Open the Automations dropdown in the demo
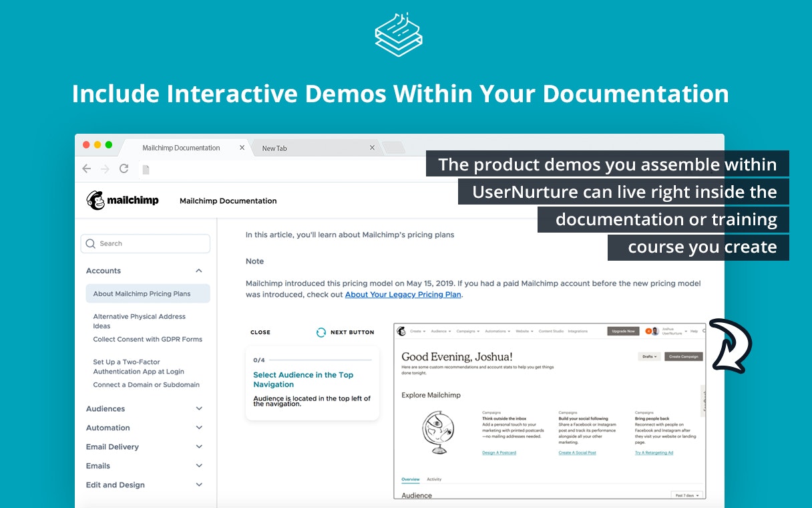This screenshot has width=812, height=508. coord(497,331)
